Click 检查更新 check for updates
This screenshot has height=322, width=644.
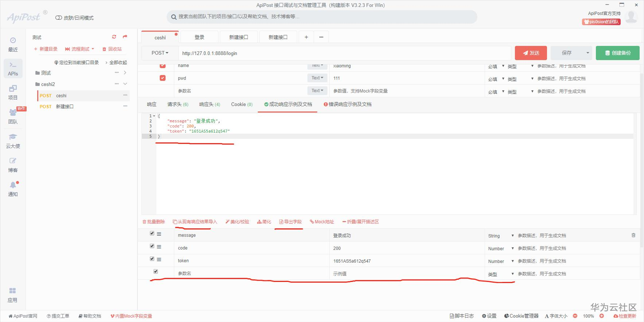coord(625,316)
